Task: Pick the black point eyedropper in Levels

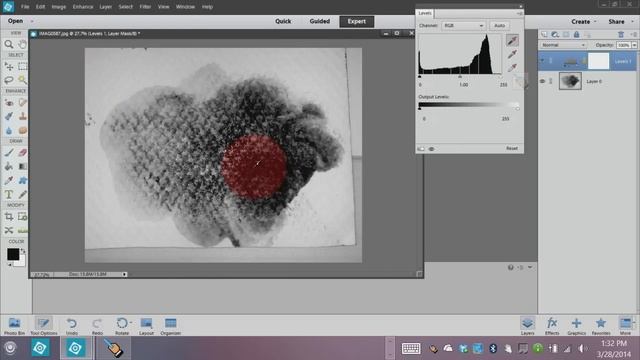Action: 512,40
